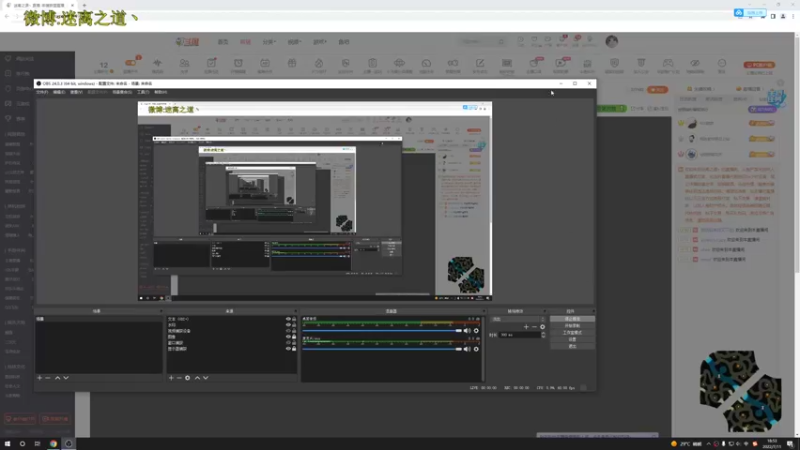Click the gift box icon in Huya toolbar
Image resolution: width=800 pixels, height=450 pixels.
pyautogui.click(x=292, y=63)
